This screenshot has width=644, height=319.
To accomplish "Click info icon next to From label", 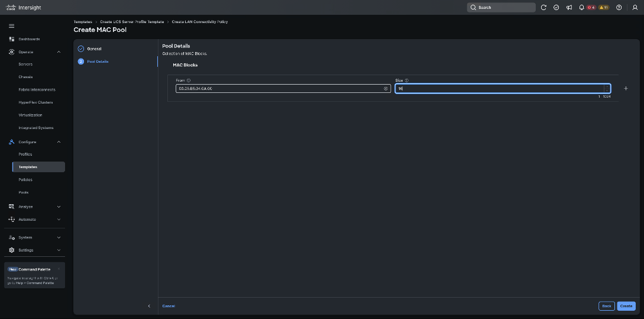I will tap(189, 80).
